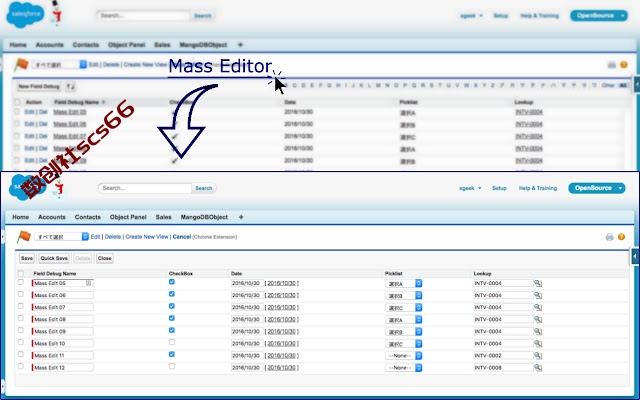Open the OpenSource app menu in upper page
The height and width of the screenshot is (400, 640).
pyautogui.click(x=599, y=16)
